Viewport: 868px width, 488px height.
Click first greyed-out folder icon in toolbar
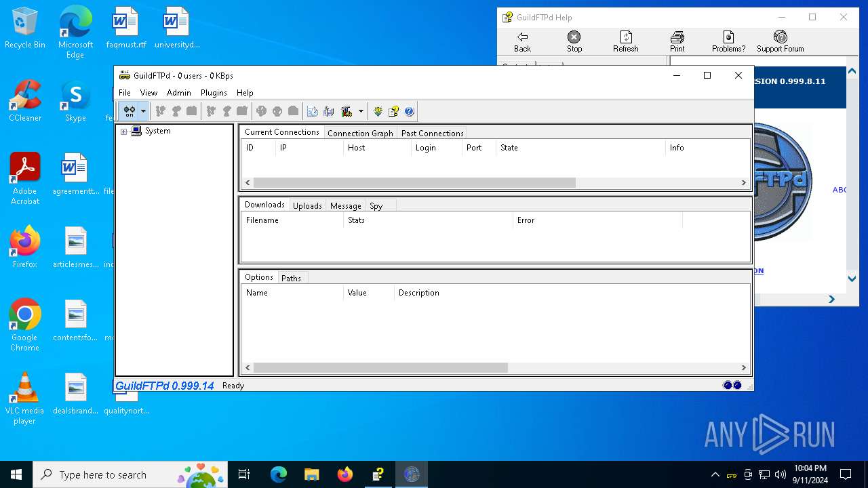point(192,111)
